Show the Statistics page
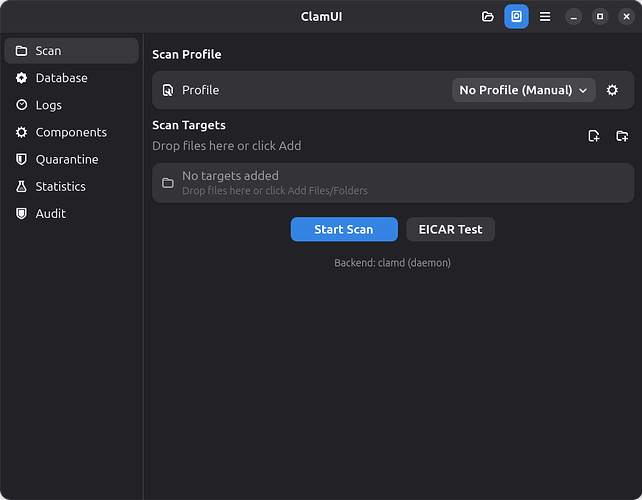The image size is (642, 500). click(71, 186)
